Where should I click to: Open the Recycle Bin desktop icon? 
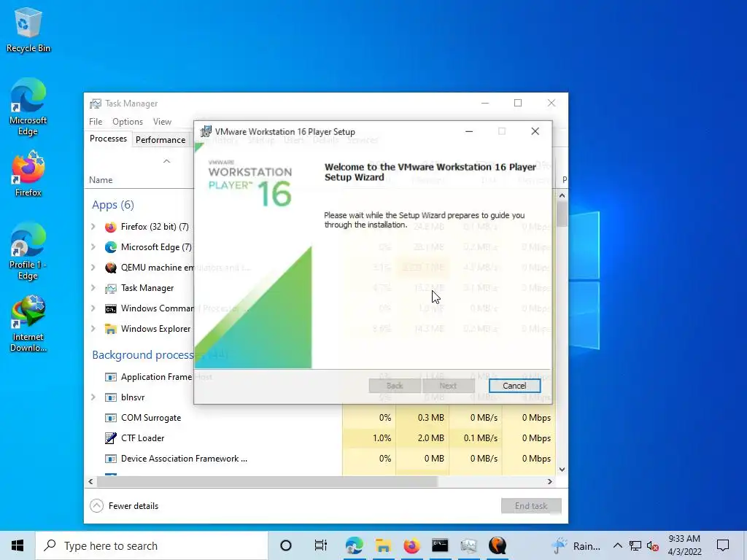(28, 29)
